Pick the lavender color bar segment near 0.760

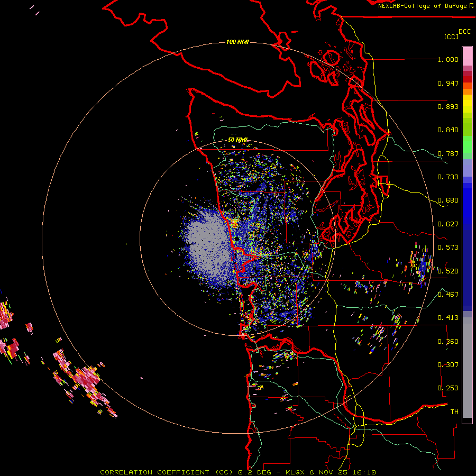click(x=467, y=168)
